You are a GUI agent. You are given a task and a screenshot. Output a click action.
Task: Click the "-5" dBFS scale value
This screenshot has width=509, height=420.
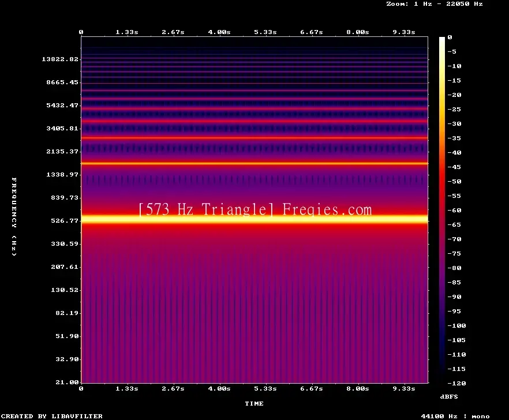point(452,51)
